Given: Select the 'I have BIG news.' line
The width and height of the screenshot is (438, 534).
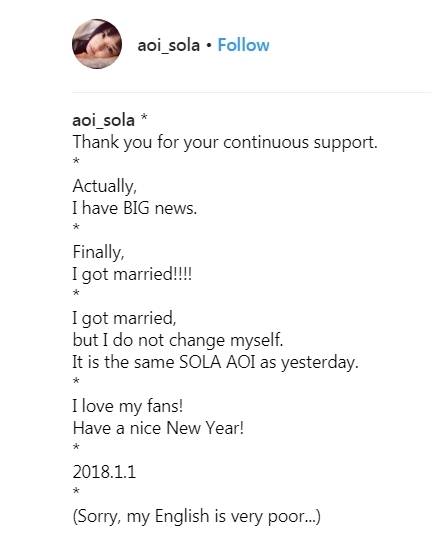Looking at the screenshot, I should coord(135,208).
